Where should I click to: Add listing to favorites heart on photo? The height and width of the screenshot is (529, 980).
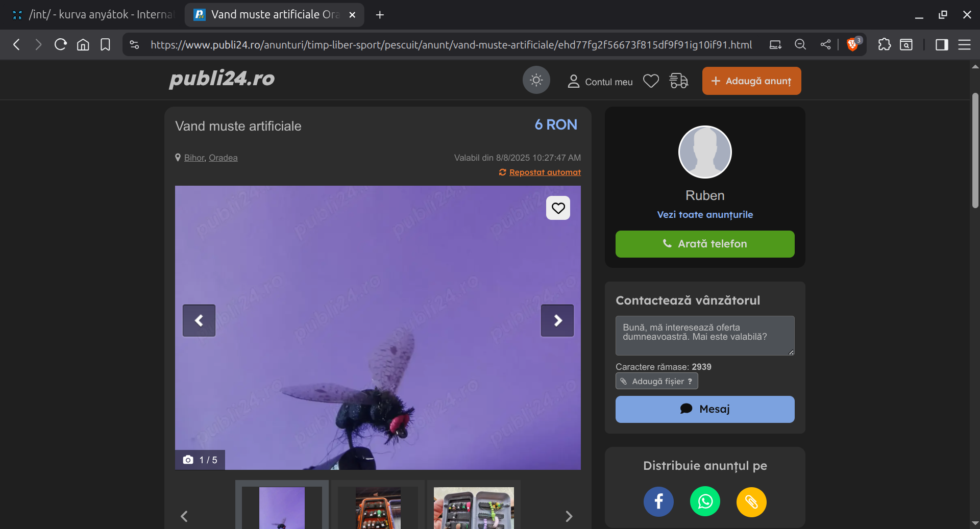[558, 208]
